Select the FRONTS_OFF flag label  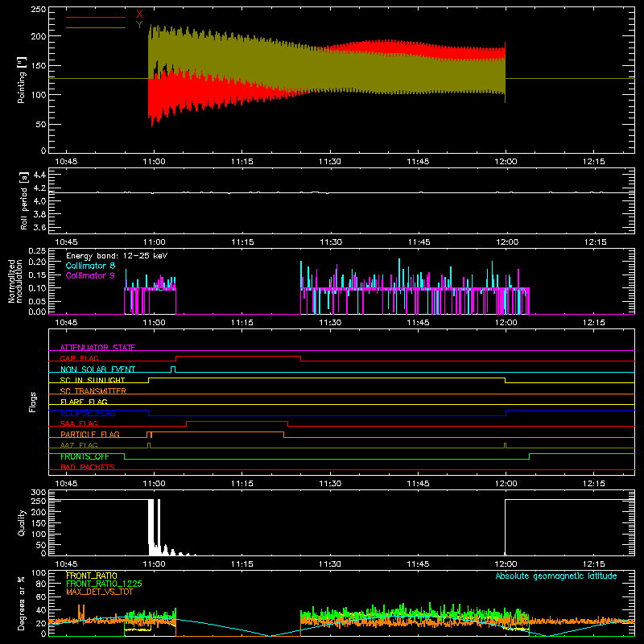click(x=85, y=456)
